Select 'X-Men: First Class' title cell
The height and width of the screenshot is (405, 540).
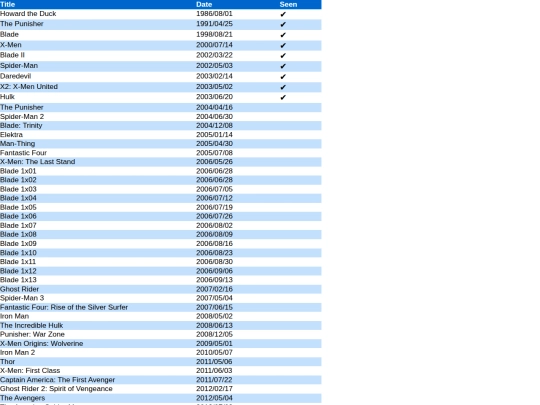pos(30,371)
